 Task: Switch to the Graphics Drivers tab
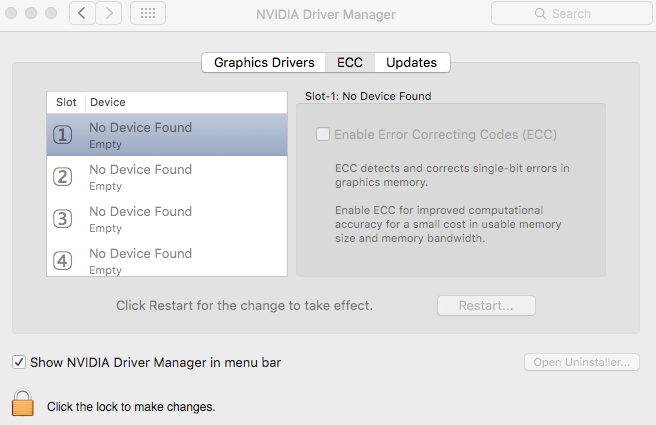pyautogui.click(x=264, y=63)
